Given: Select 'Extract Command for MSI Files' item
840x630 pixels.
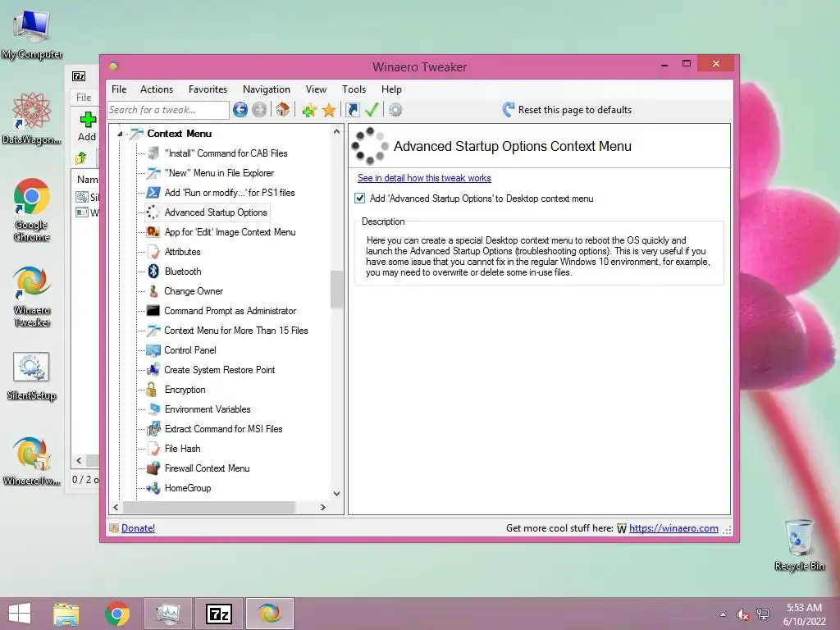Looking at the screenshot, I should (223, 429).
